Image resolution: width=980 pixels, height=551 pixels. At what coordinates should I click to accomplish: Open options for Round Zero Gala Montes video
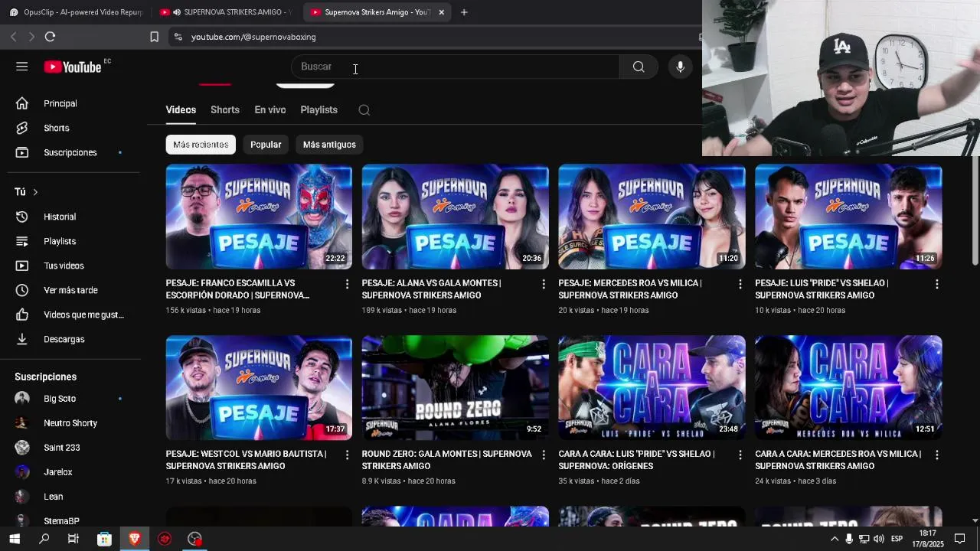(544, 455)
